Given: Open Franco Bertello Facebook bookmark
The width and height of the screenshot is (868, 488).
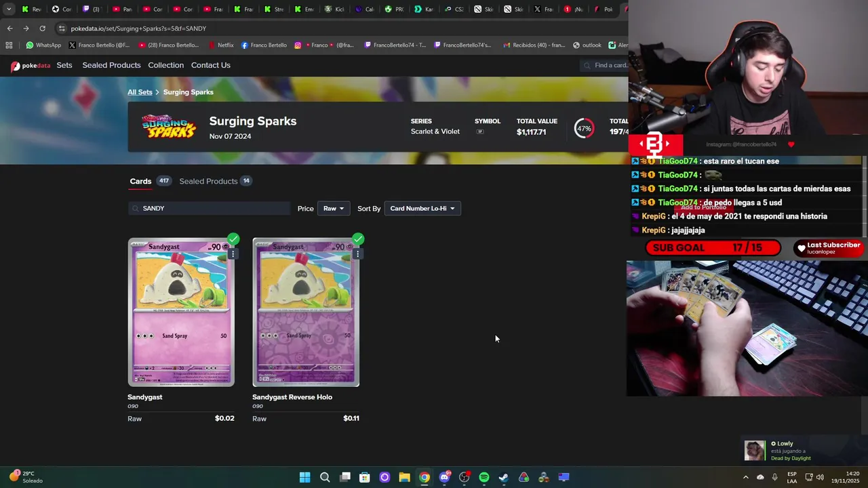Looking at the screenshot, I should (264, 45).
